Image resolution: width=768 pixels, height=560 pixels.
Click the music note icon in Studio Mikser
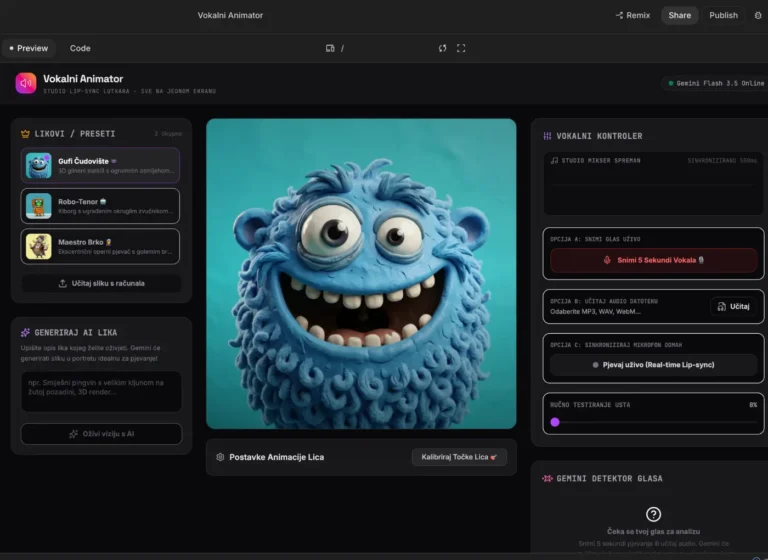click(x=554, y=161)
